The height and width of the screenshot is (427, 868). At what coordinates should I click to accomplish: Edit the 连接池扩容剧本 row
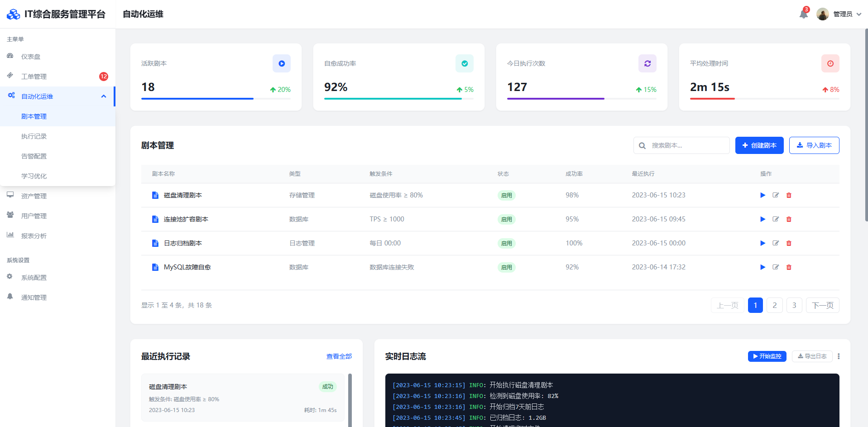tap(776, 219)
